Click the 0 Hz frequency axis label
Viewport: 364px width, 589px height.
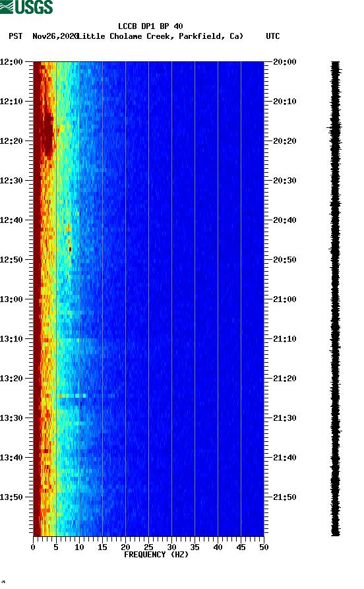coord(33,547)
